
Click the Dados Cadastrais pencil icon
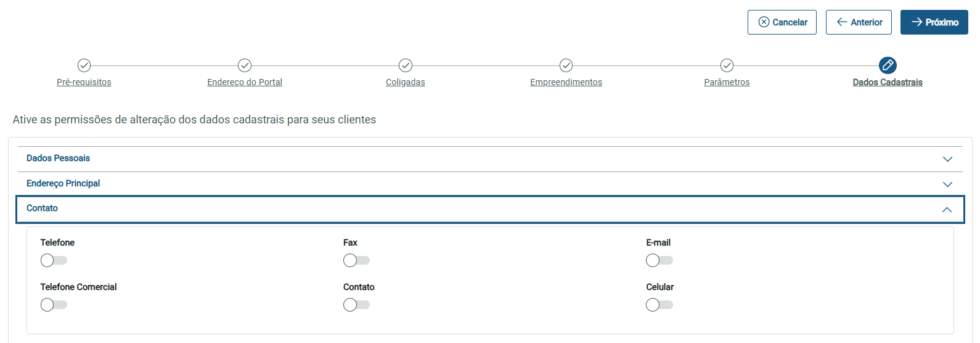pos(888,65)
